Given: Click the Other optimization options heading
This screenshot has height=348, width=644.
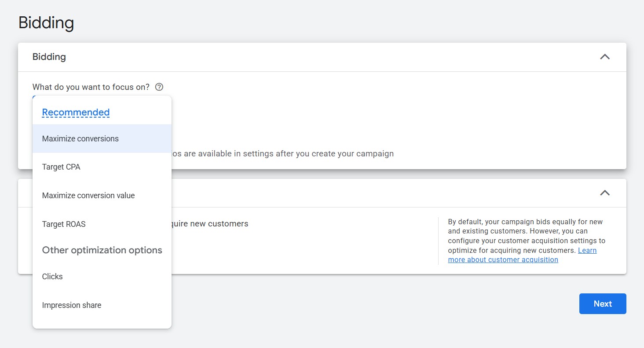Looking at the screenshot, I should tap(102, 250).
